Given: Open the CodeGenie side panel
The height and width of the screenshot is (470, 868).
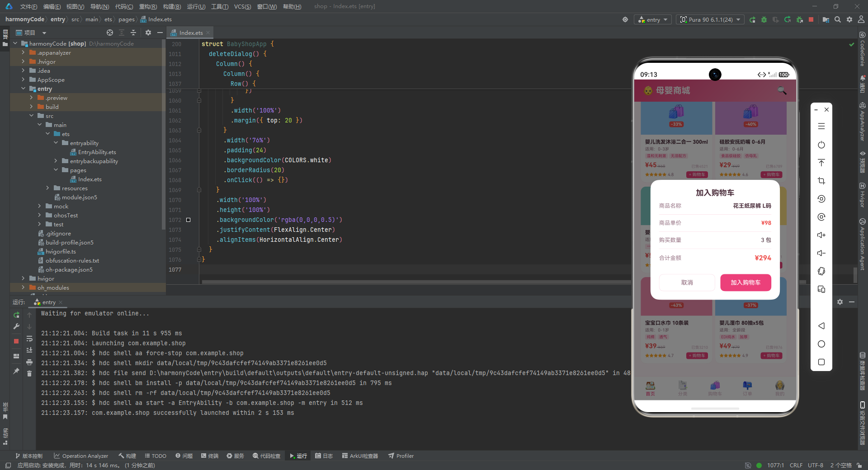Looking at the screenshot, I should (863, 48).
